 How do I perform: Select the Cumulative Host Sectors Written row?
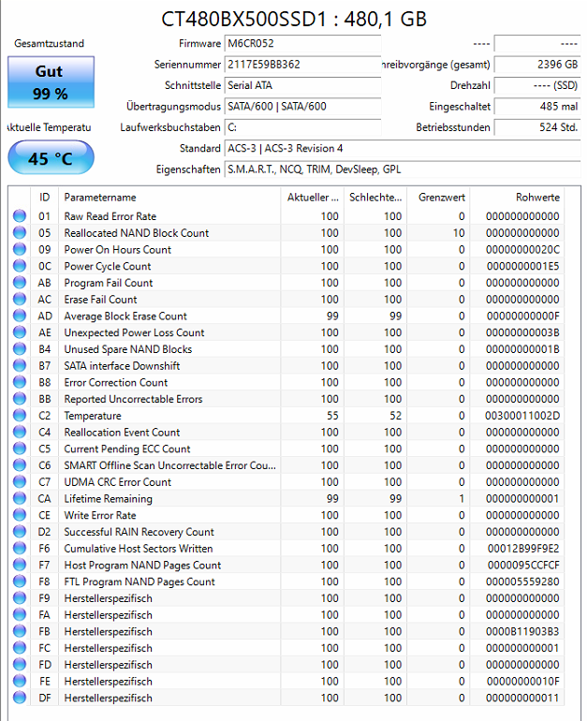coord(288,548)
